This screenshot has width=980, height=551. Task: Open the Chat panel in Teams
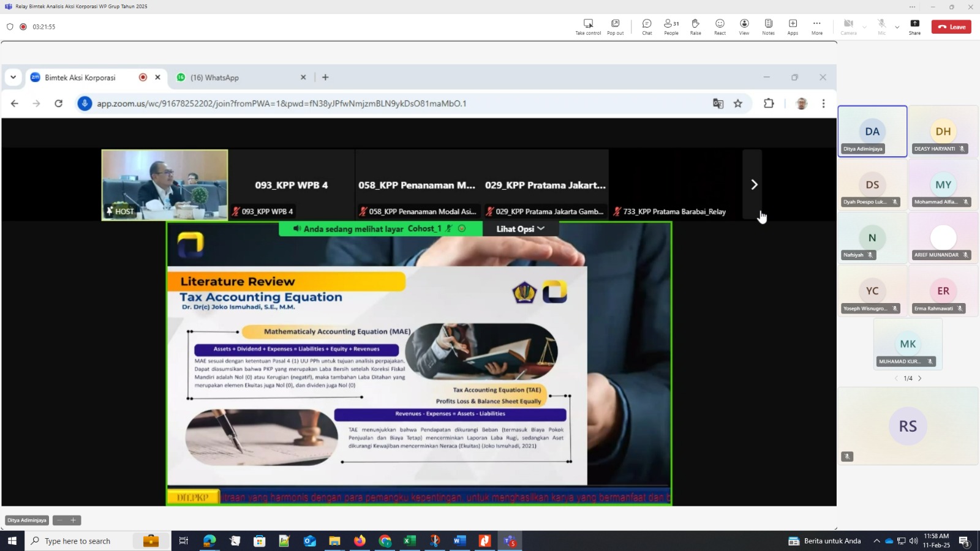(x=647, y=26)
